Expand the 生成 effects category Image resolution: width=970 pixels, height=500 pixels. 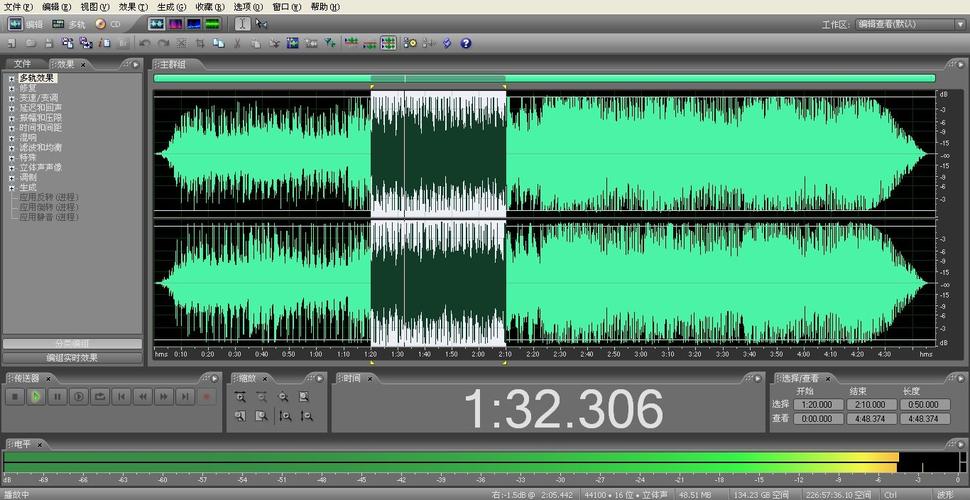tap(11, 188)
